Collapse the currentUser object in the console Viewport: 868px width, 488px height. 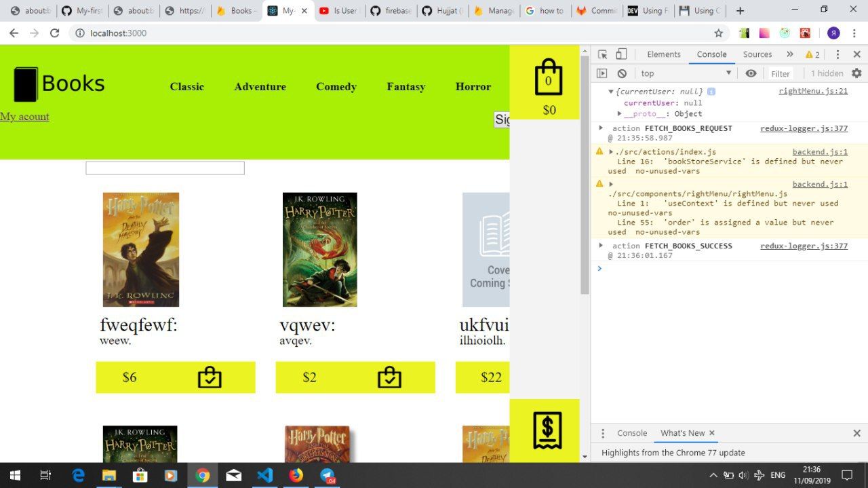click(610, 92)
